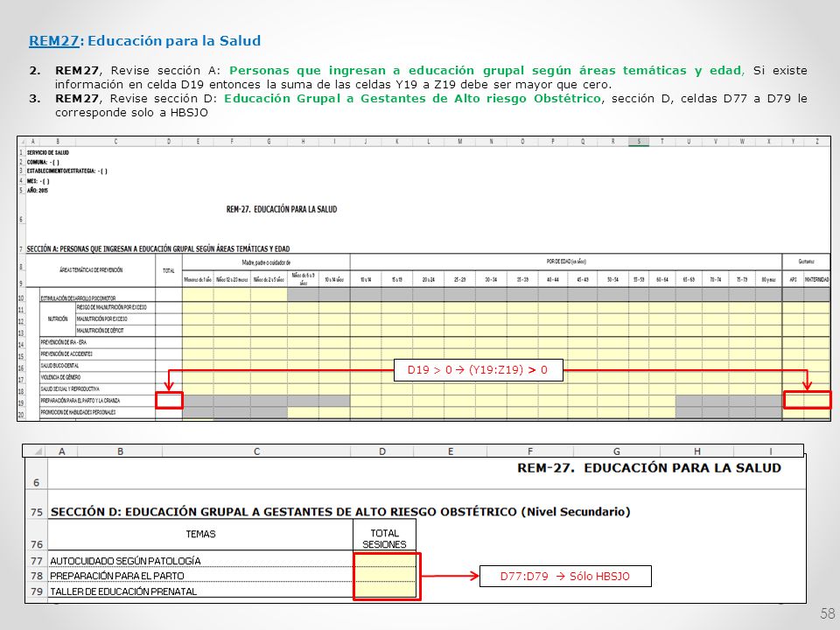Select column H header in the Sección D spreadsheet

point(697,451)
